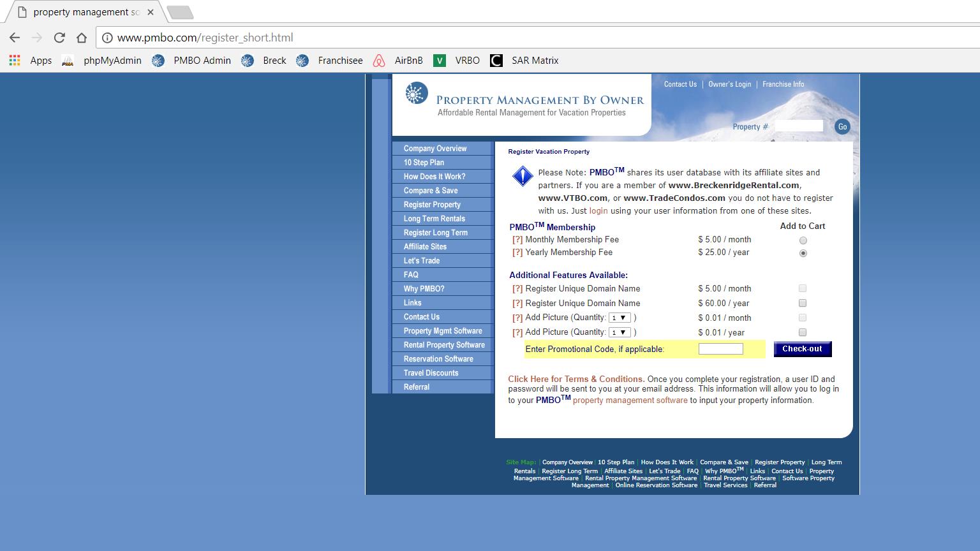Click the blue diamond notice icon
Viewport: 980px width, 551px height.
pos(523,176)
